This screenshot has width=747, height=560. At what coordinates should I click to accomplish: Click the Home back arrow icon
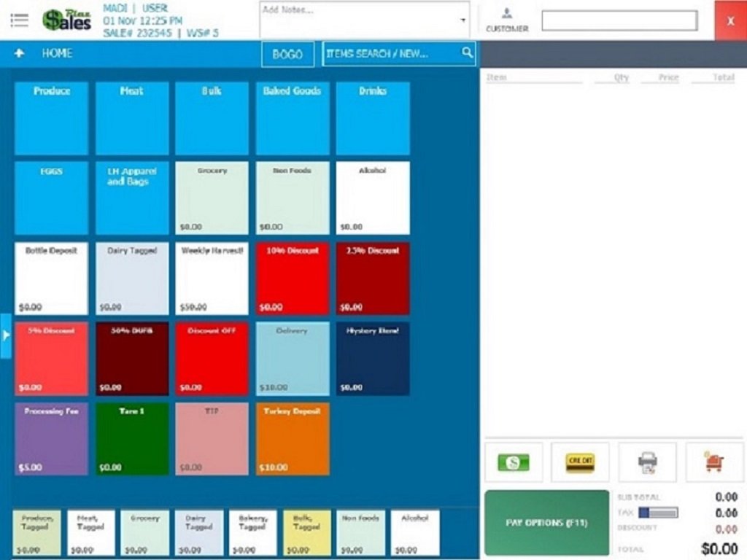[20, 53]
